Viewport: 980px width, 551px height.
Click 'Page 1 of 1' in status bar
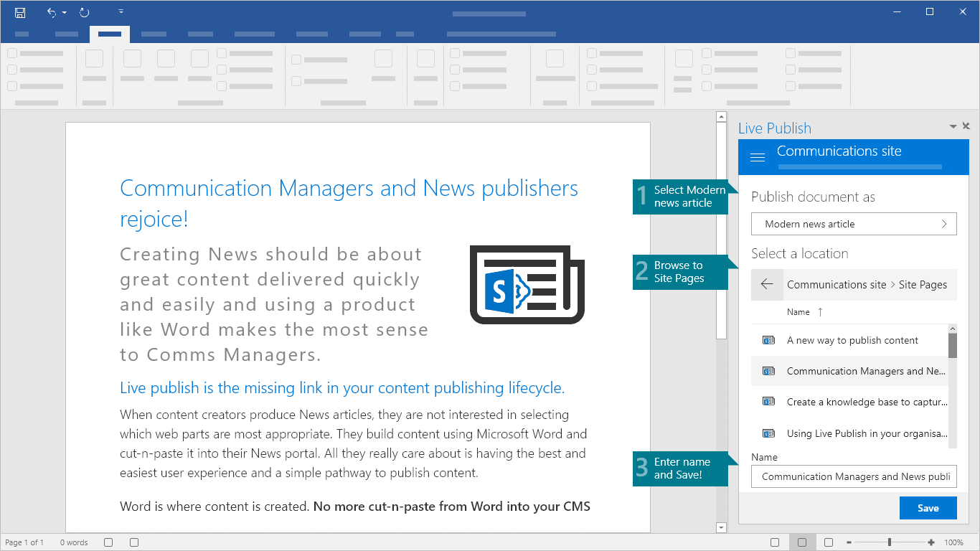[24, 542]
